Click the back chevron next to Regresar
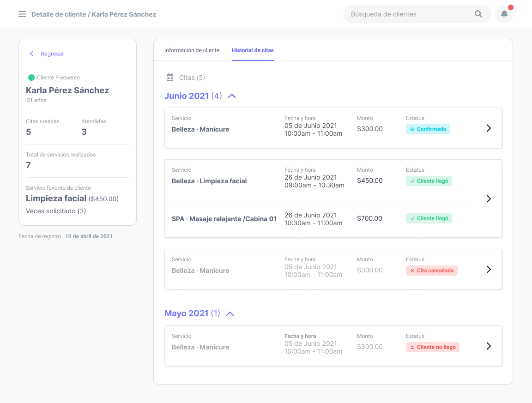The width and height of the screenshot is (532, 403). (x=31, y=54)
